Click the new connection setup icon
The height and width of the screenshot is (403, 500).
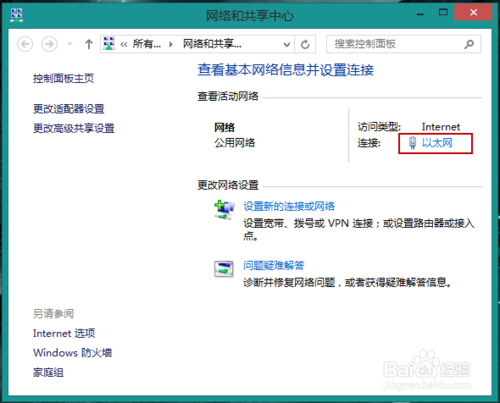tap(224, 210)
